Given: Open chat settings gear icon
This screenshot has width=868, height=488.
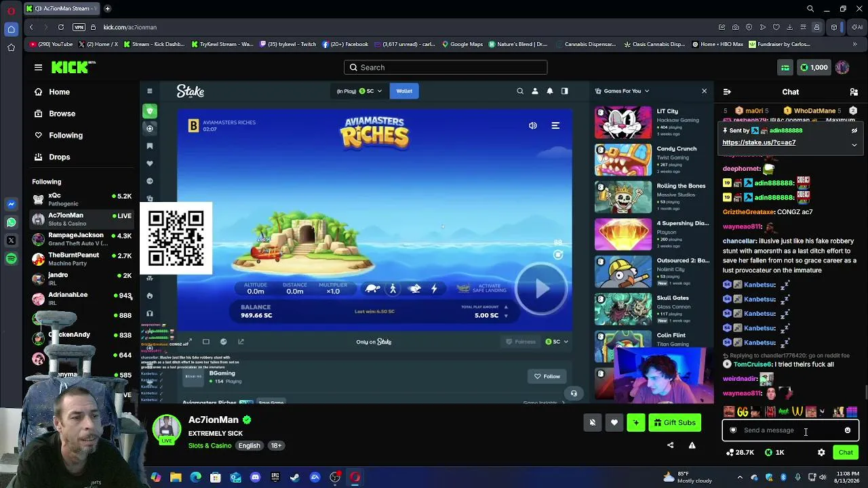Looking at the screenshot, I should click(821, 452).
